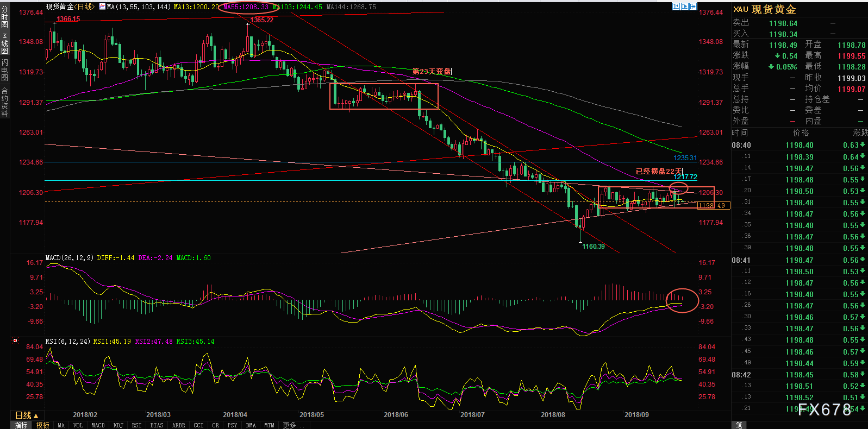Screen dimensions: 868x429
Task: Click the MA indicator chart icon
Action: [x=102, y=7]
